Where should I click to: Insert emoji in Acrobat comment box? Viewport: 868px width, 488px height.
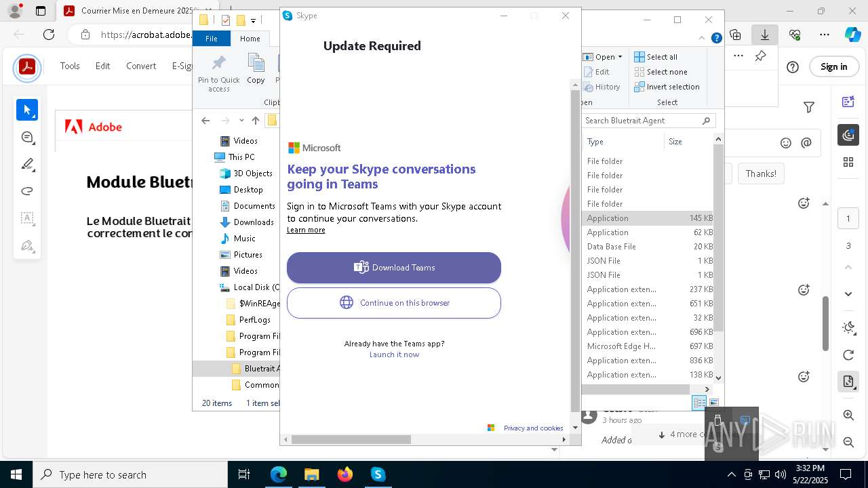point(786,143)
